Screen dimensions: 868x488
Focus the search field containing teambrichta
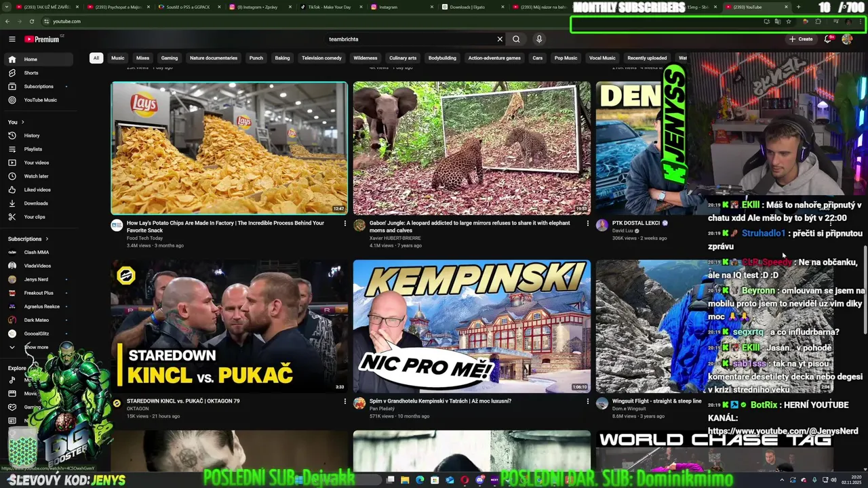[x=410, y=39]
